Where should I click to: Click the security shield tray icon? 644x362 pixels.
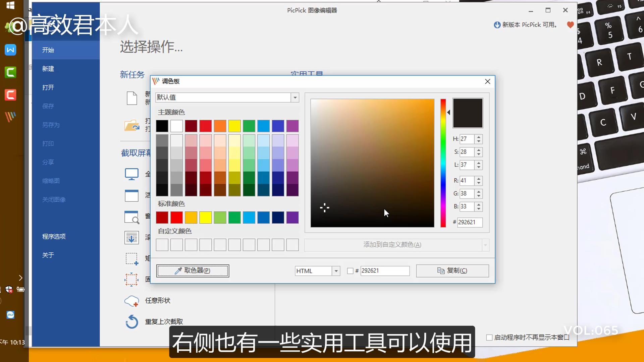point(9,289)
